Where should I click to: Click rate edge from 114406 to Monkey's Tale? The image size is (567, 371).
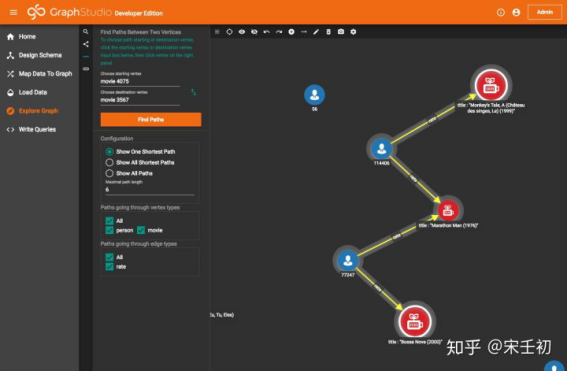coord(433,119)
